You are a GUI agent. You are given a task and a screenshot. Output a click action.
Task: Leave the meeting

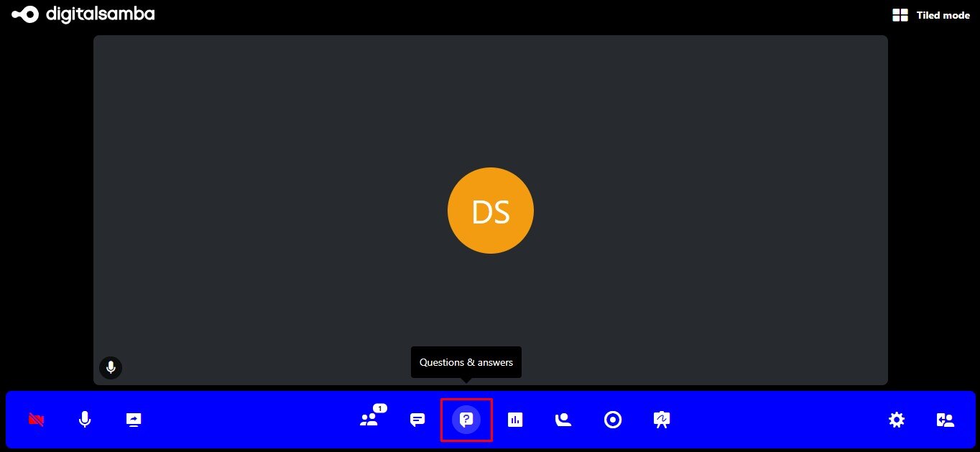click(944, 420)
